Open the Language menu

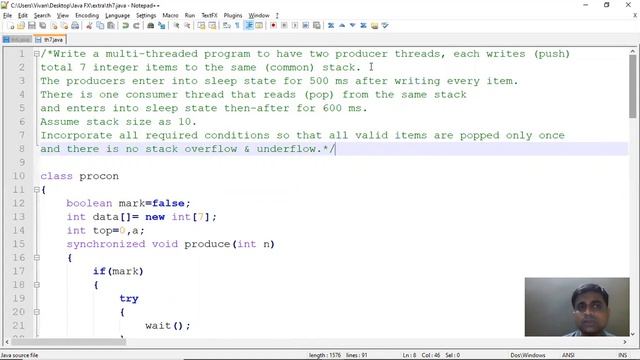tap(118, 16)
